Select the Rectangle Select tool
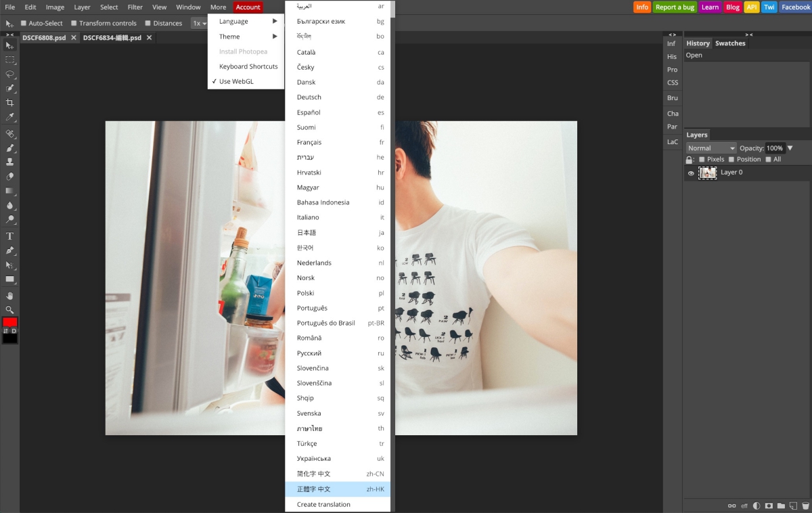This screenshot has width=812, height=513. click(x=9, y=60)
